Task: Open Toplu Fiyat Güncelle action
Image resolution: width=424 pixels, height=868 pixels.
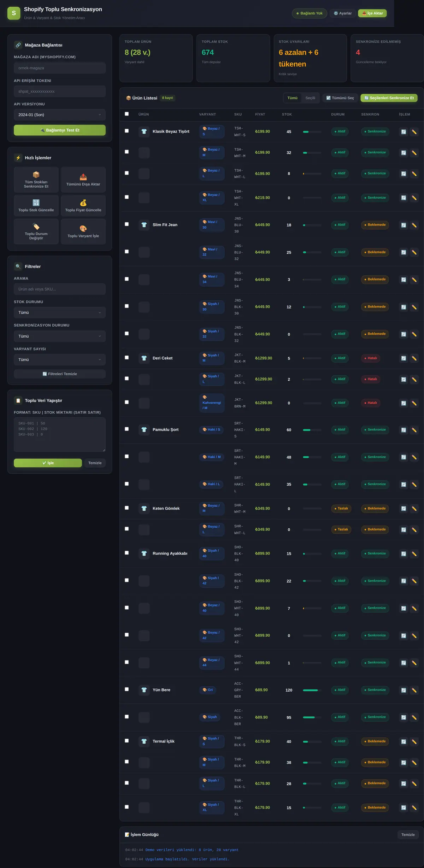Action: [x=83, y=206]
